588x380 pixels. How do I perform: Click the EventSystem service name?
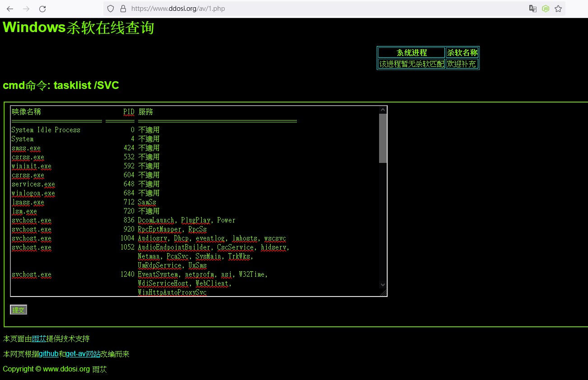tap(158, 274)
